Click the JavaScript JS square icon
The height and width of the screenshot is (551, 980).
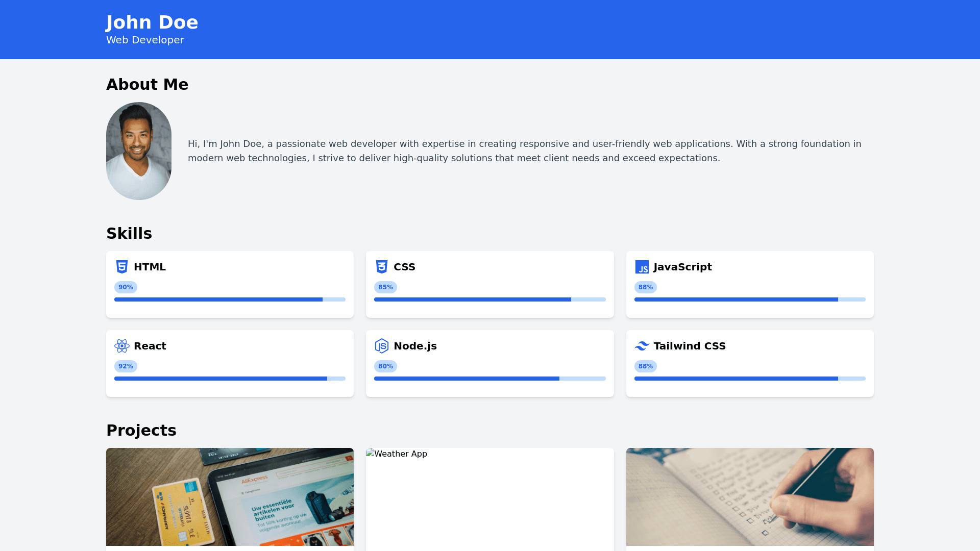[642, 267]
